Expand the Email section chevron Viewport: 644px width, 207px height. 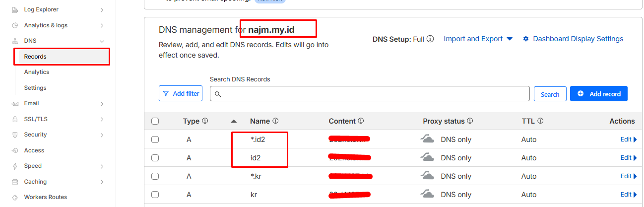point(102,103)
